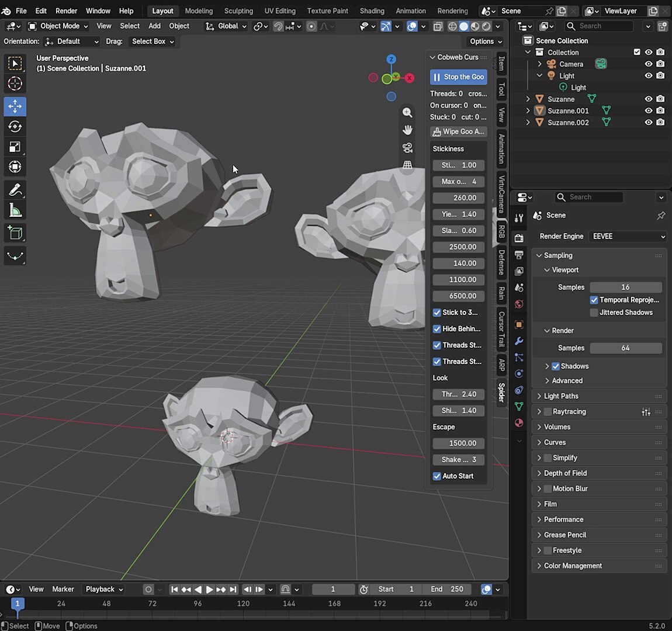Viewport: 672px width, 631px height.
Task: Toggle Stick to 3... checkbox
Action: click(x=437, y=313)
